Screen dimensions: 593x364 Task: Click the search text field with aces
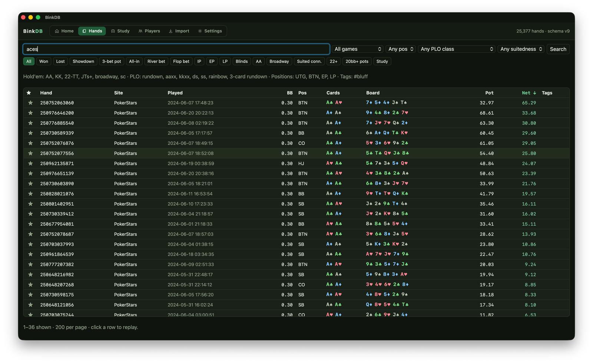point(176,49)
